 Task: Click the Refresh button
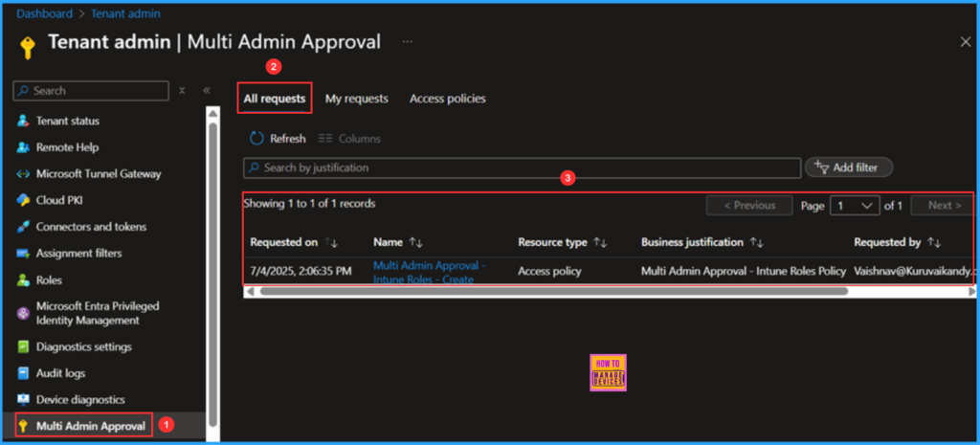(x=278, y=139)
